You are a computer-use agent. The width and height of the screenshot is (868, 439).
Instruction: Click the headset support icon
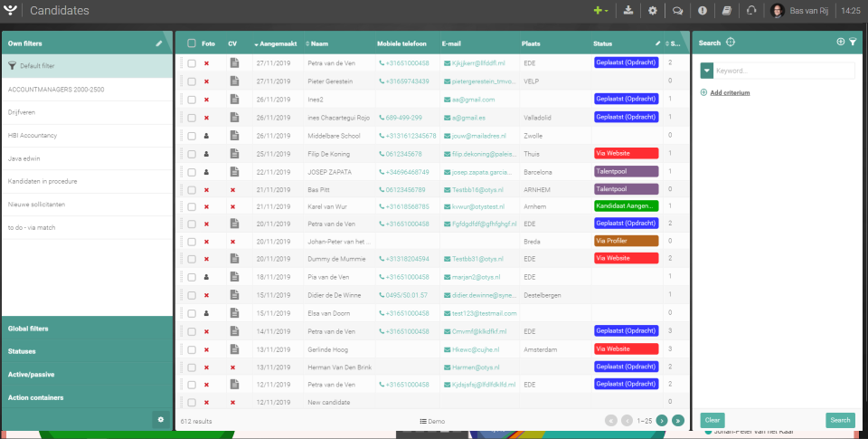[751, 11]
